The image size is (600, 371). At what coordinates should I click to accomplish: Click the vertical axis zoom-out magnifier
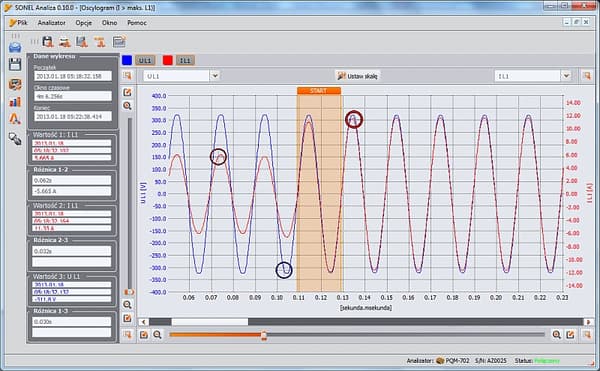[x=127, y=305]
